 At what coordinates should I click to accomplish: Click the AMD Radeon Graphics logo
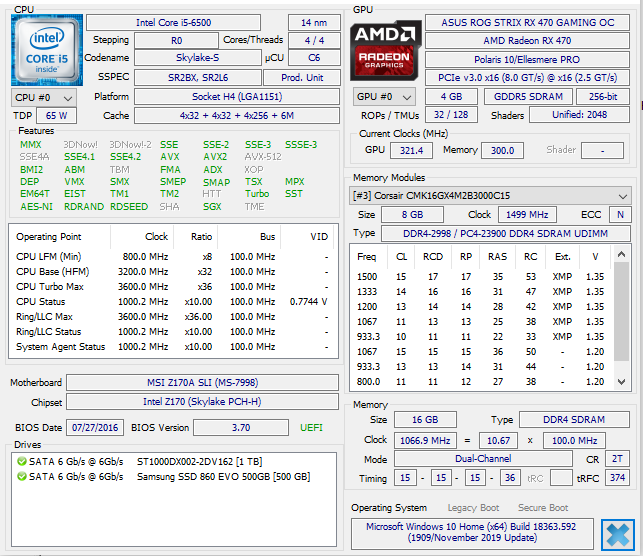tap(385, 50)
